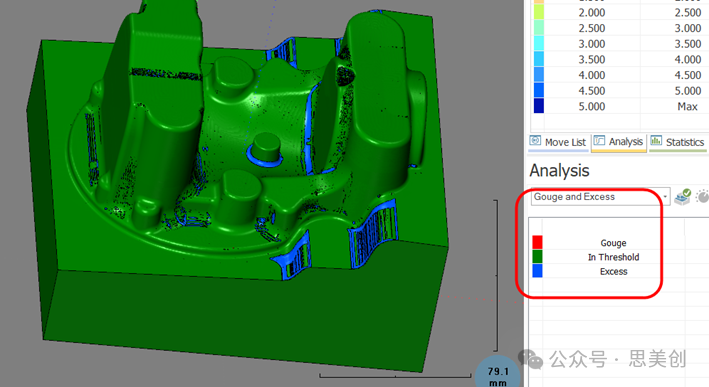Select the In Threshold legend label

[613, 257]
